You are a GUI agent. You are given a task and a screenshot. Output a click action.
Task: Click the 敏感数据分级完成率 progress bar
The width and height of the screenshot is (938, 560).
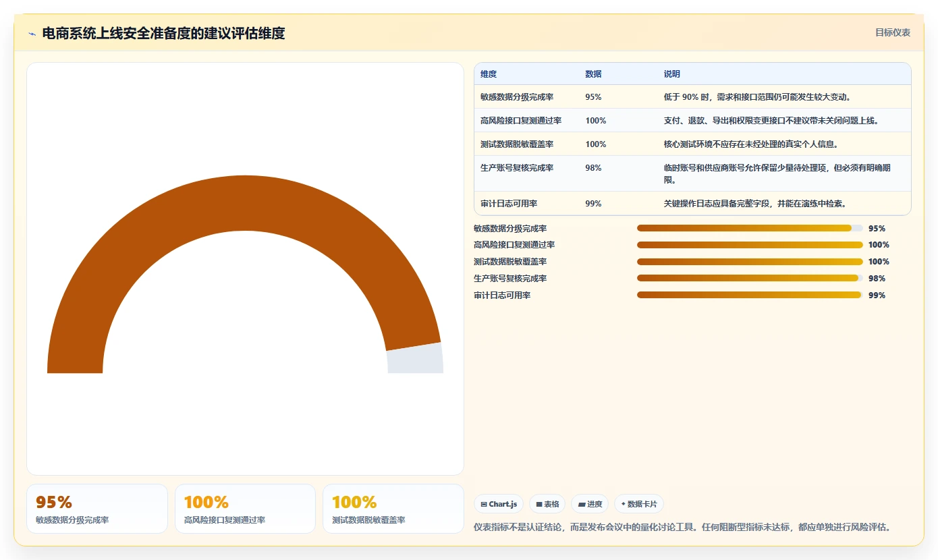point(750,228)
